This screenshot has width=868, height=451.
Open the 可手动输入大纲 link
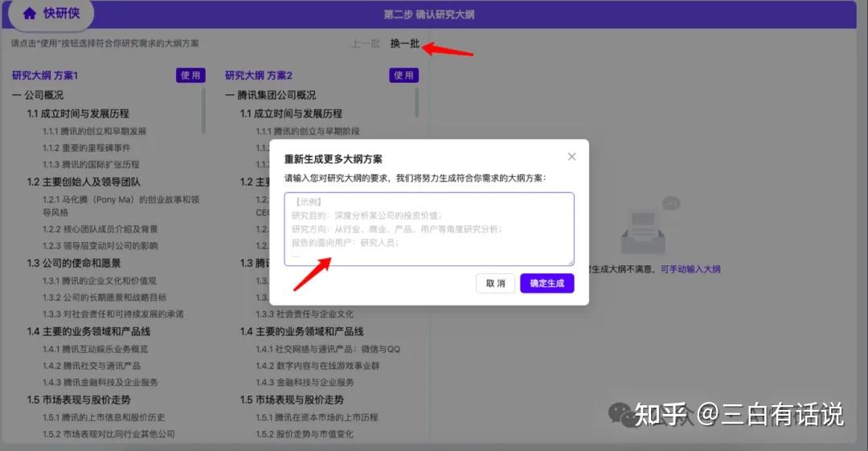click(x=690, y=269)
